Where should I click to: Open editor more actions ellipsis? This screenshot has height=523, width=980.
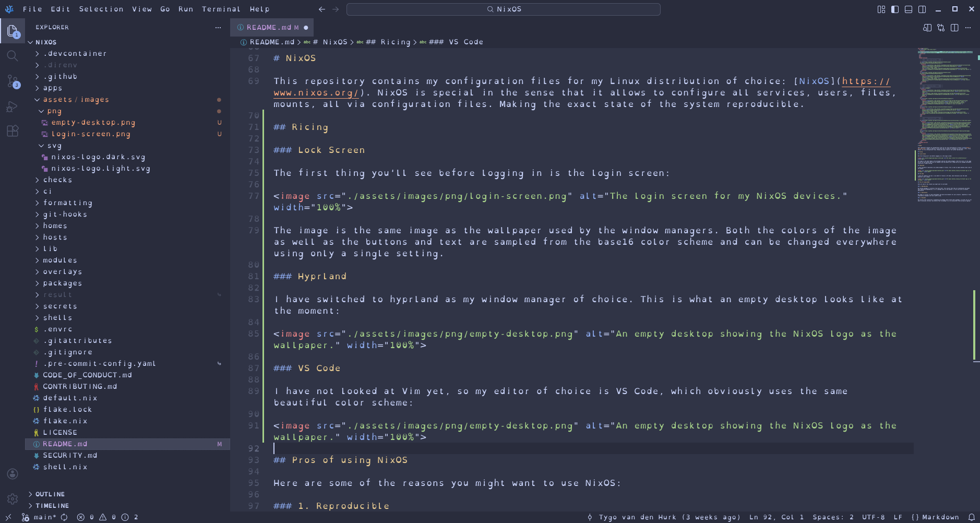pyautogui.click(x=968, y=28)
